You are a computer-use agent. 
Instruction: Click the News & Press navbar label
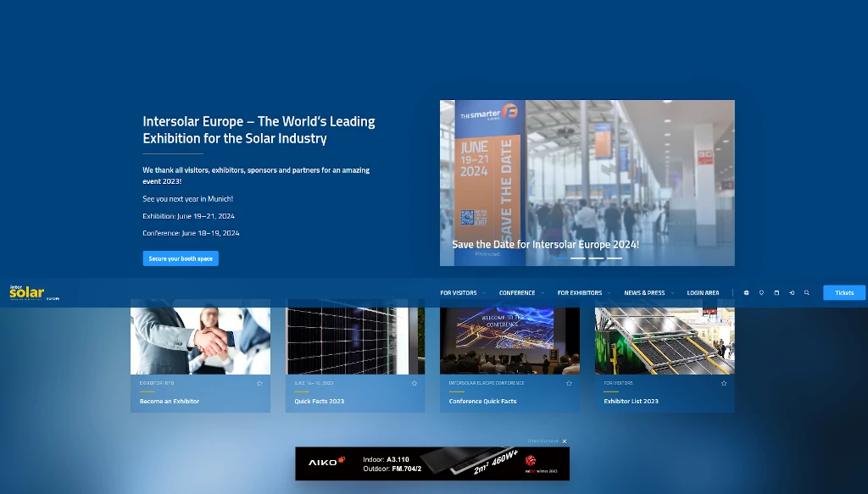click(x=644, y=292)
